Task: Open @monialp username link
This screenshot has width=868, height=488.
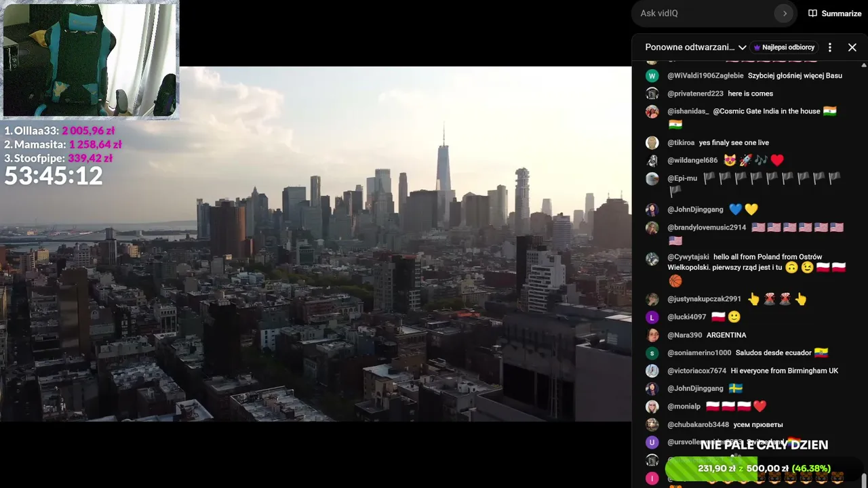Action: (x=684, y=407)
